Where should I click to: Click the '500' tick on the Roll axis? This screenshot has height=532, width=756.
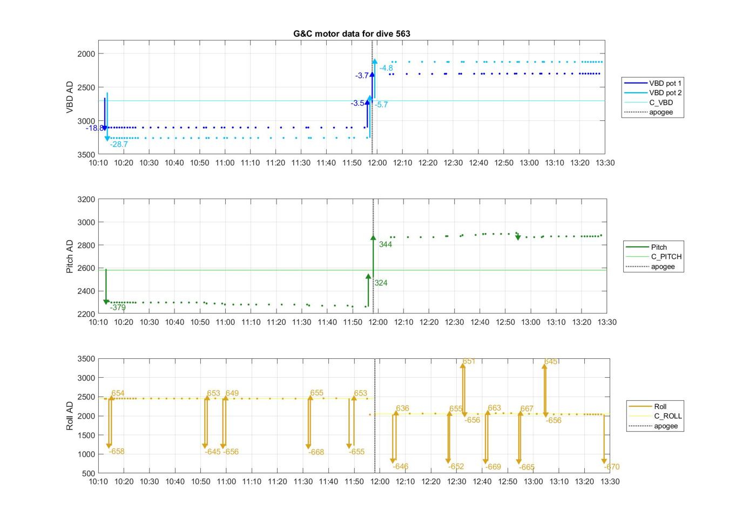[89, 474]
